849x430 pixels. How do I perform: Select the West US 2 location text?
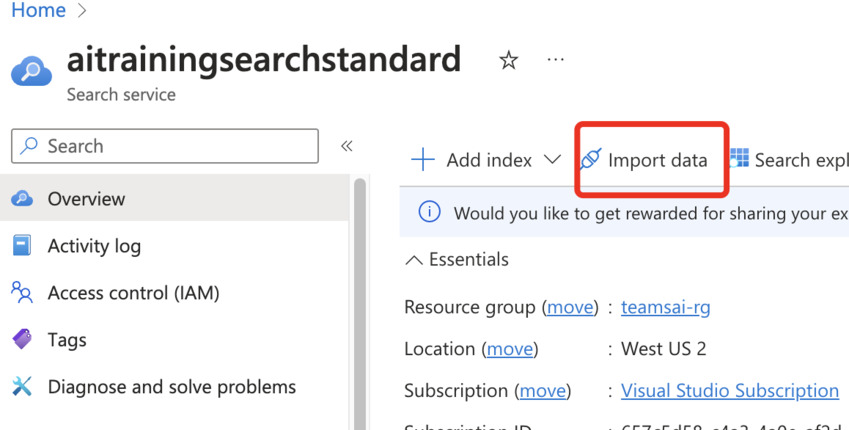pyautogui.click(x=663, y=349)
